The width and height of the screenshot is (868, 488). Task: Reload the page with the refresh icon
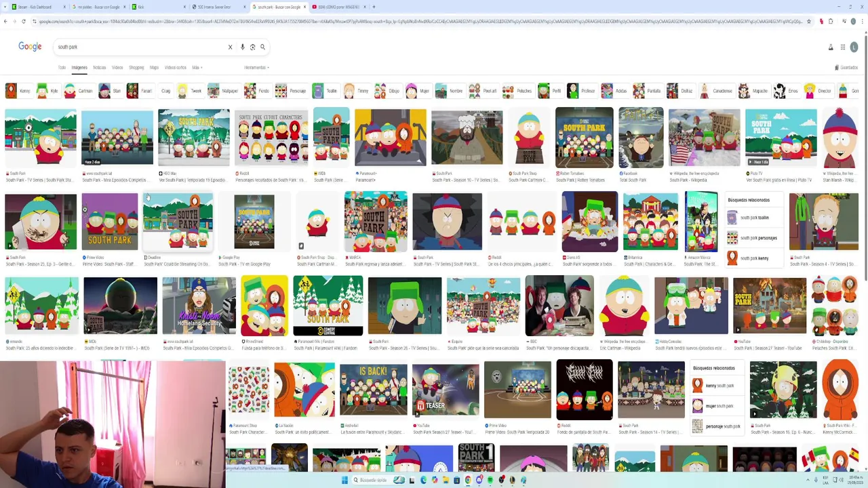(24, 21)
